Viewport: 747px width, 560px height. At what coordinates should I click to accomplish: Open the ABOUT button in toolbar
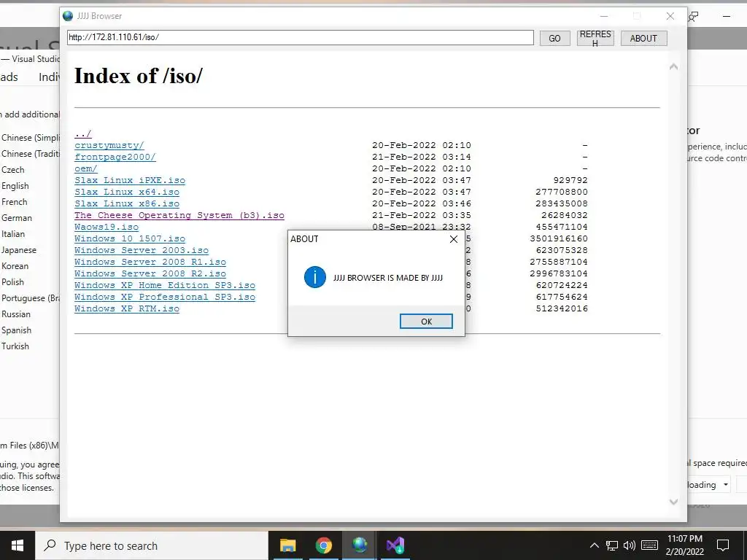643,39
